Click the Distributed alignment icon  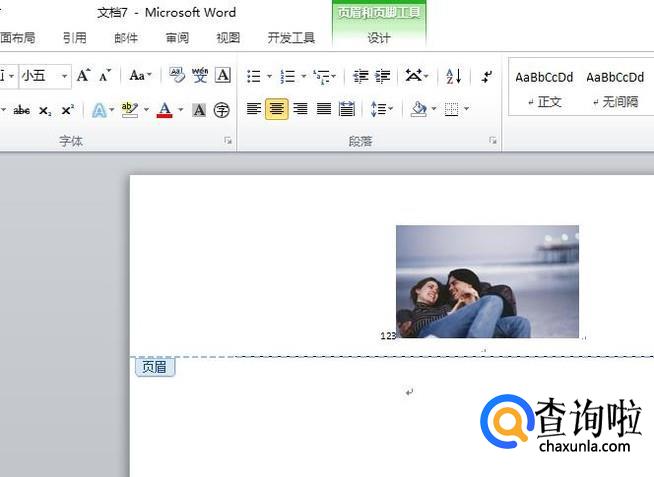coord(347,109)
